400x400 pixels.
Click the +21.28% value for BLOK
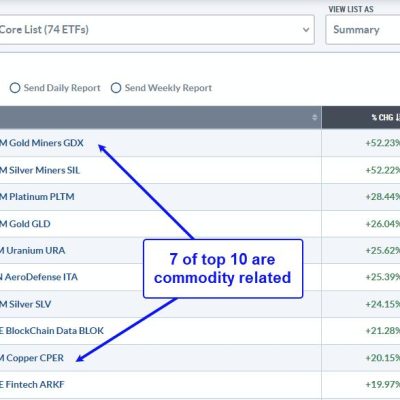383,331
